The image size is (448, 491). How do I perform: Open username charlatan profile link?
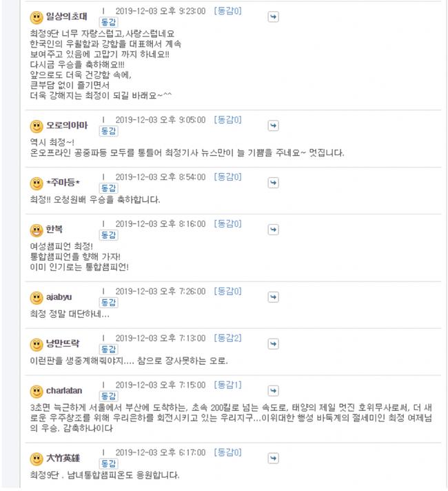click(x=64, y=391)
